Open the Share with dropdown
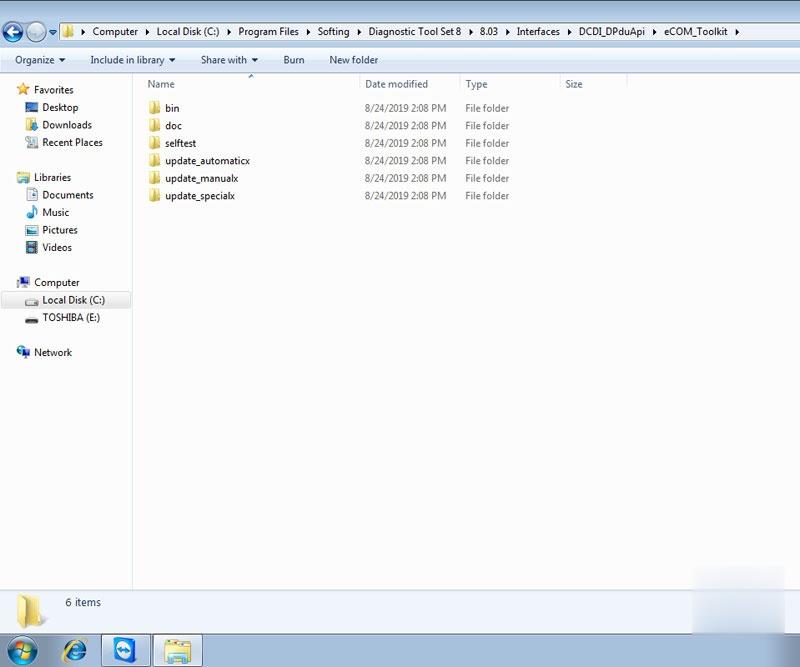 tap(229, 60)
